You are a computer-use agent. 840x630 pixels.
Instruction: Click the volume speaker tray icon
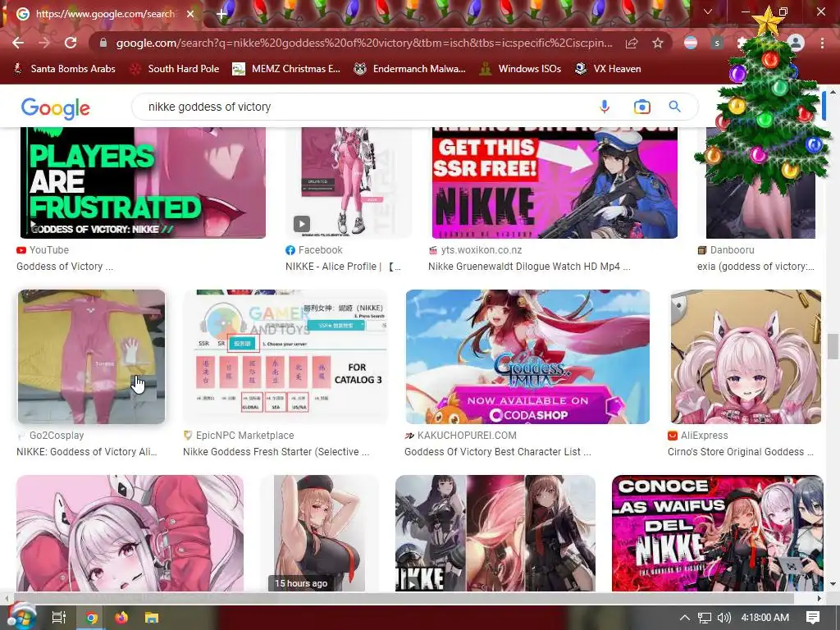(x=724, y=618)
